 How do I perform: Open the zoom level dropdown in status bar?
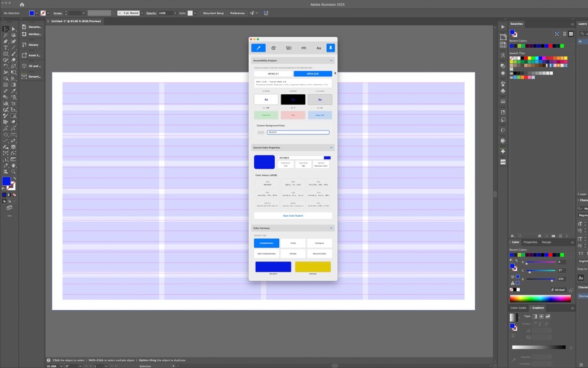(61, 366)
